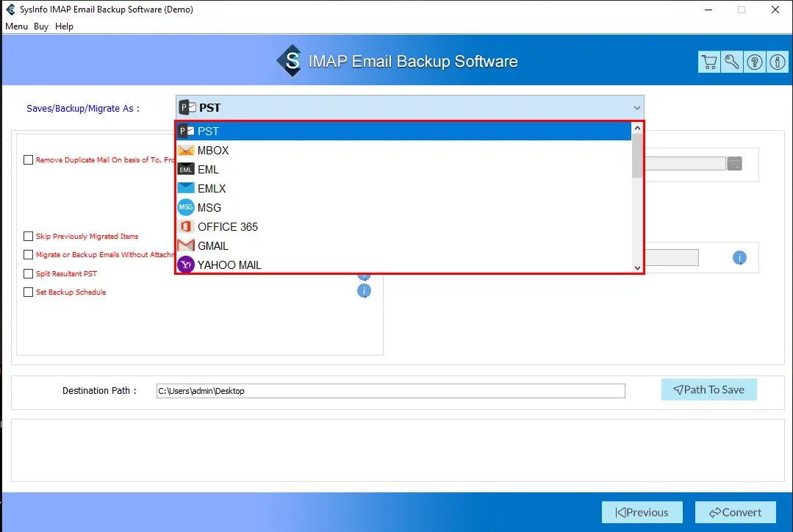
Task: Choose OFFICE 365 from list
Action: 403,227
